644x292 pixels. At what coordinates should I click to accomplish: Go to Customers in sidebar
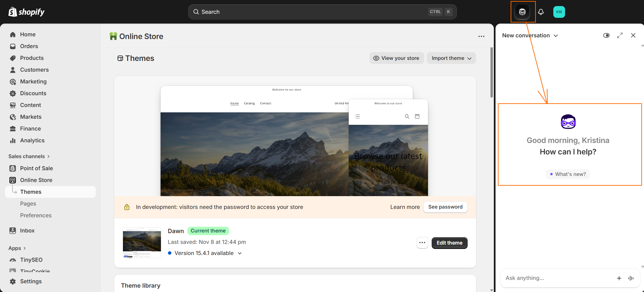[x=34, y=70]
